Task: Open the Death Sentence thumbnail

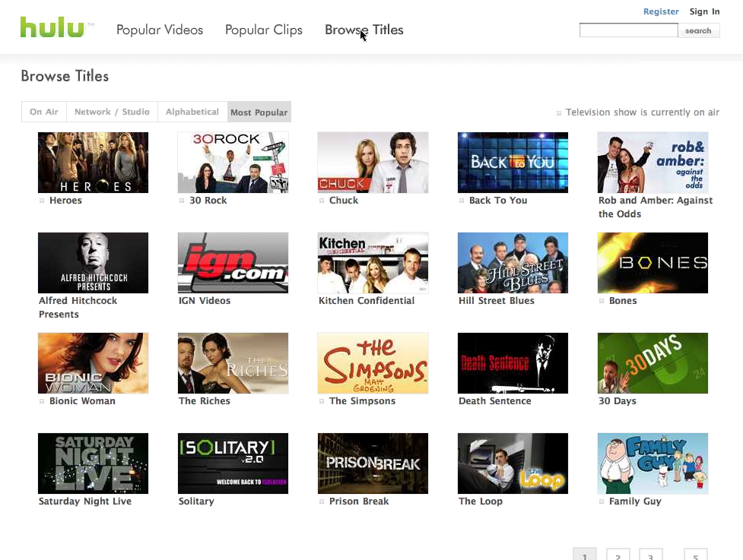Action: point(513,363)
